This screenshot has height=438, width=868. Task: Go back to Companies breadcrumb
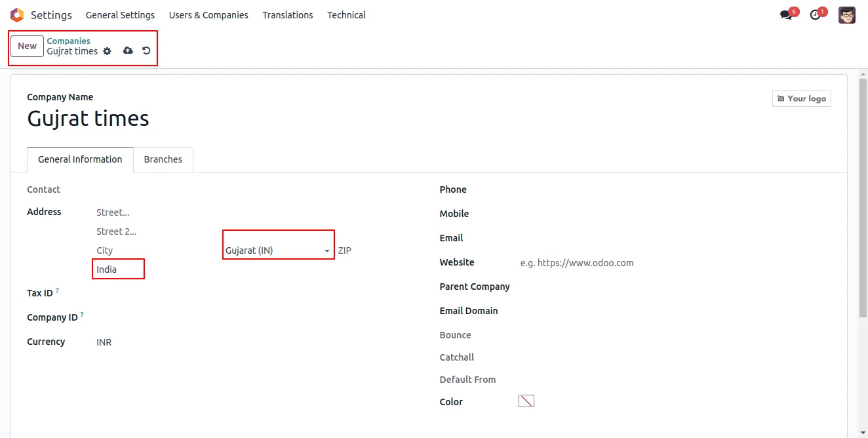[68, 41]
